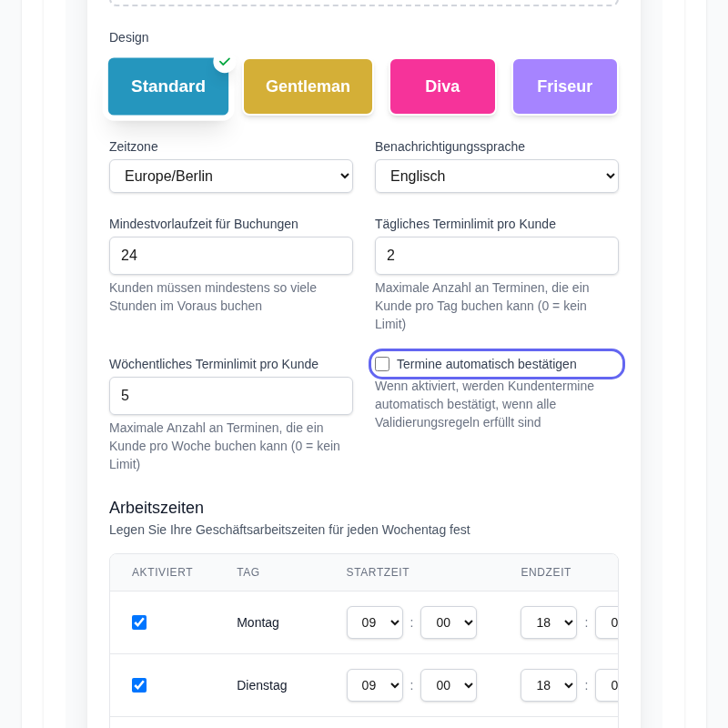Select the purple Friseur design theme
Screen dimensions: 728x728
(564, 86)
